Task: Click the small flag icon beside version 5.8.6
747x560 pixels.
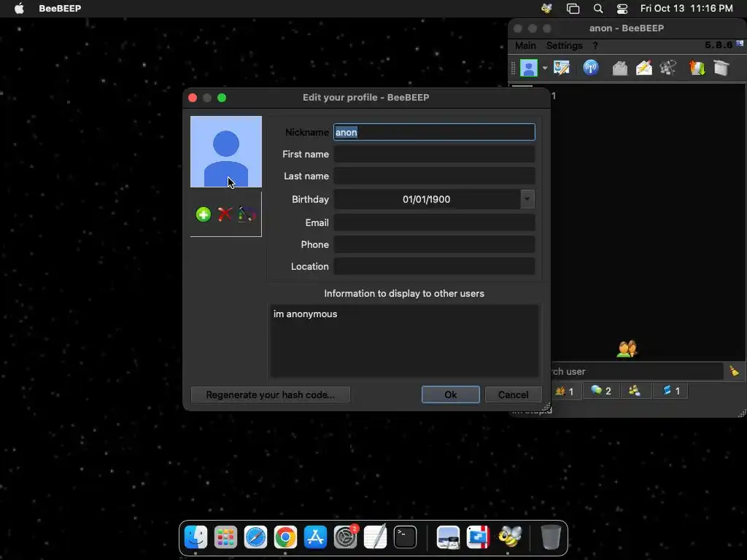Action: tap(740, 44)
